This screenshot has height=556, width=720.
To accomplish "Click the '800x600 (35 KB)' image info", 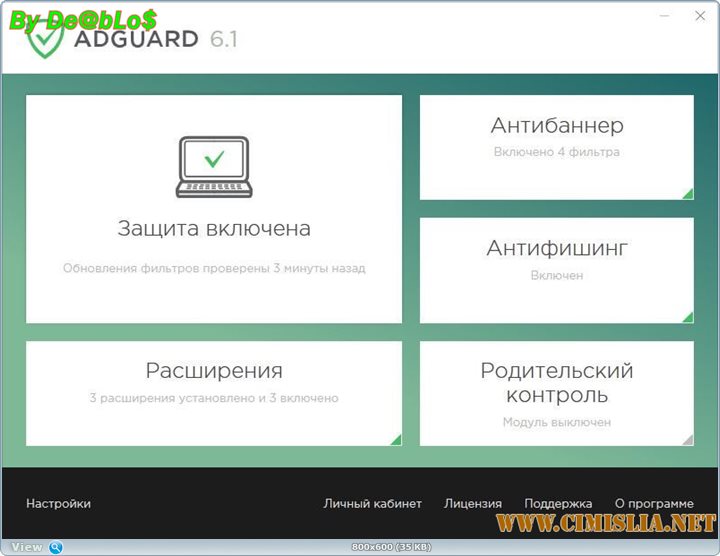I will click(x=391, y=547).
